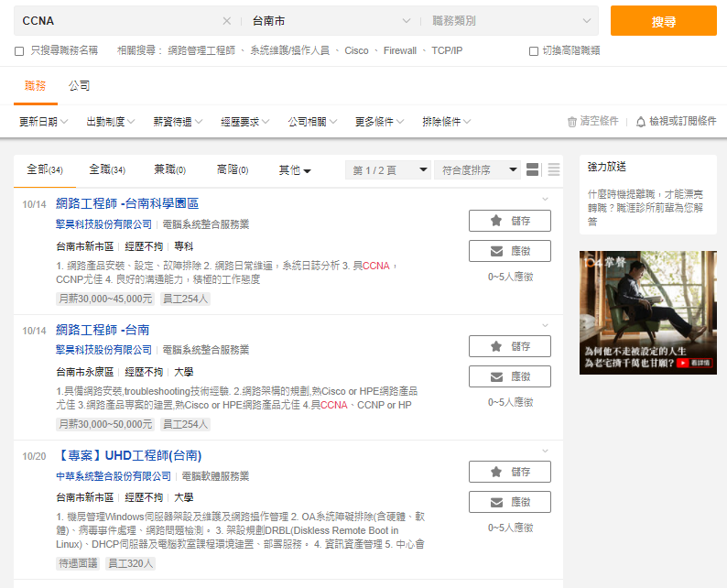Screen dimensions: 727x588
Task: Apply to the 網路工程師 -台南 job with the envelope button
Action: click(x=509, y=376)
